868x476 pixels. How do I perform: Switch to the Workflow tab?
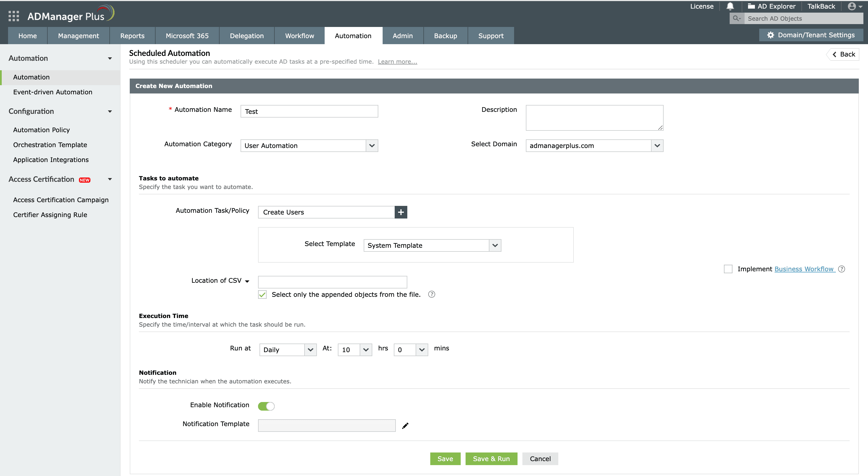coord(299,36)
